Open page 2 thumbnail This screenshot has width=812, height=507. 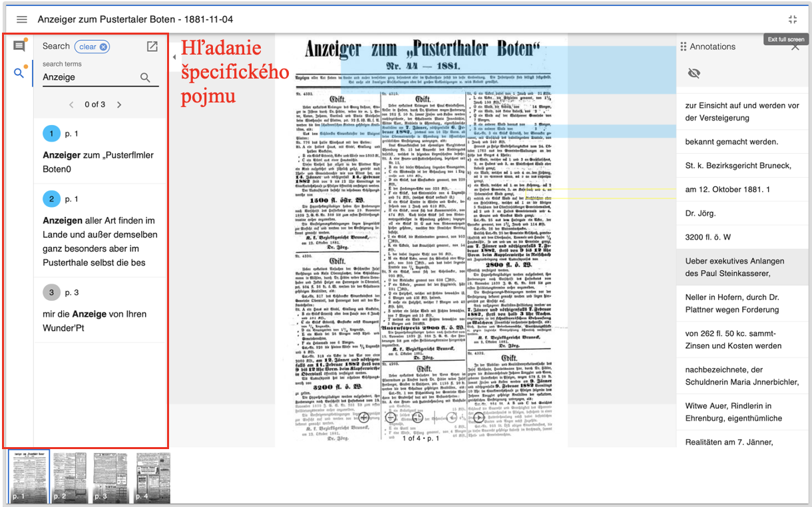click(70, 477)
